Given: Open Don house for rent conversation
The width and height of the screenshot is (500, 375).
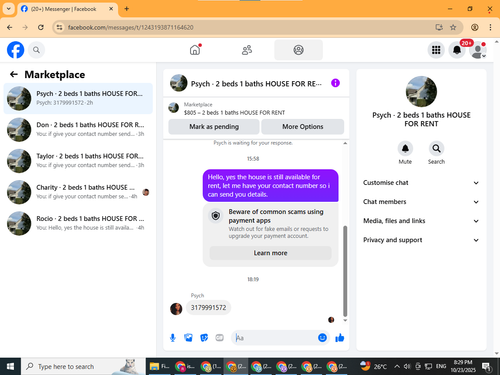Looking at the screenshot, I should click(x=78, y=130).
